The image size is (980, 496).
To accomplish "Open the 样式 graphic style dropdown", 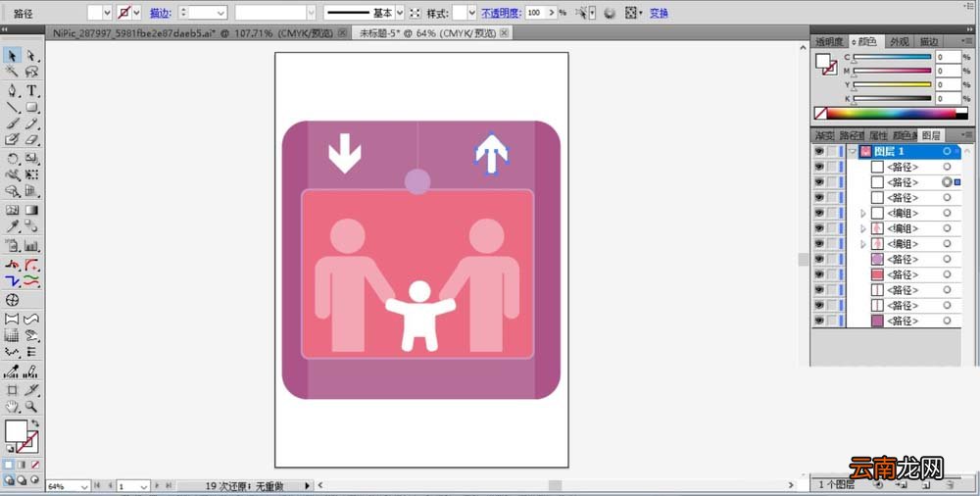I will point(472,13).
